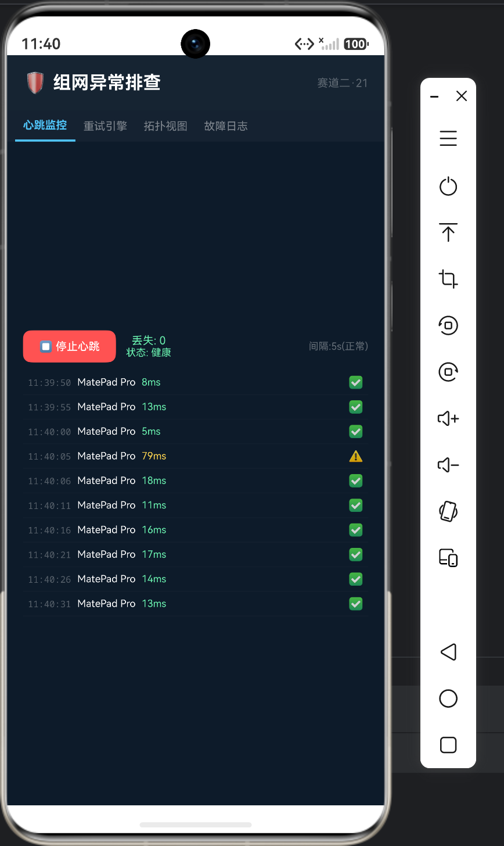This screenshot has height=846, width=504.
Task: Increase the emulator volume
Action: click(x=448, y=418)
